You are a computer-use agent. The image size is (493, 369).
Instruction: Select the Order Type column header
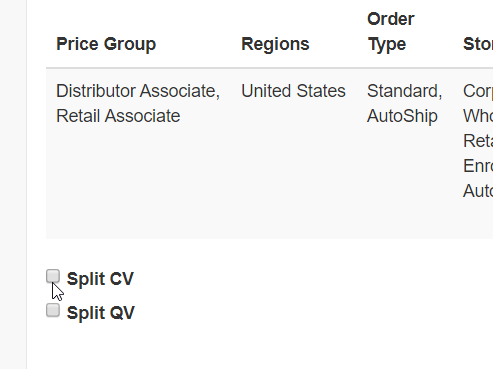click(x=391, y=31)
